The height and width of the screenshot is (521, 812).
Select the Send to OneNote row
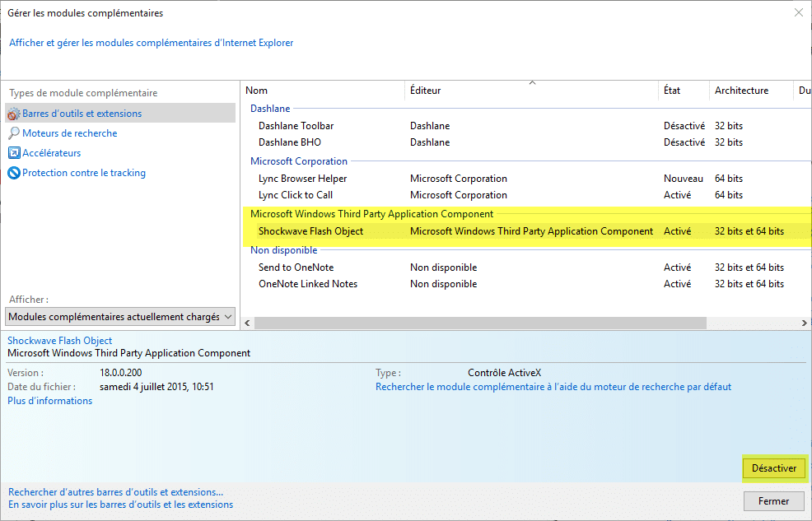point(526,267)
